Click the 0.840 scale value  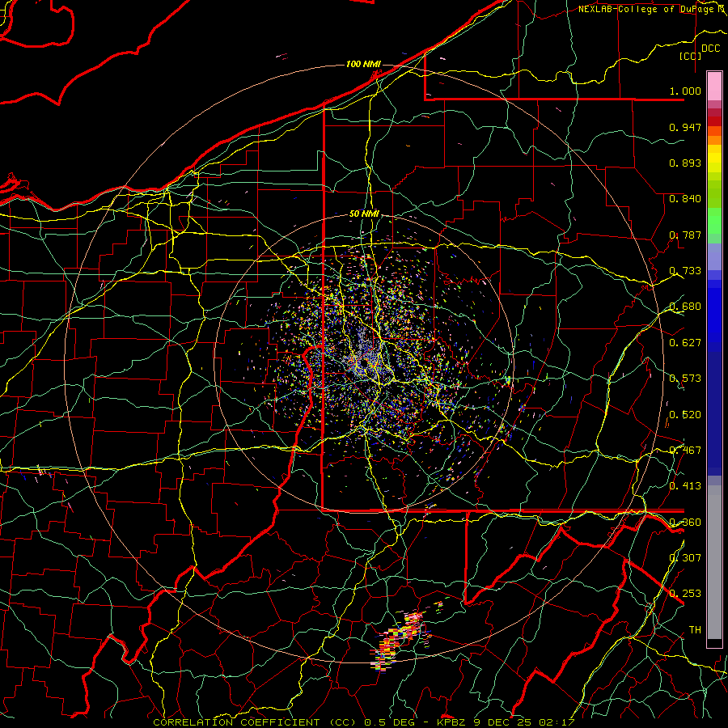[685, 199]
